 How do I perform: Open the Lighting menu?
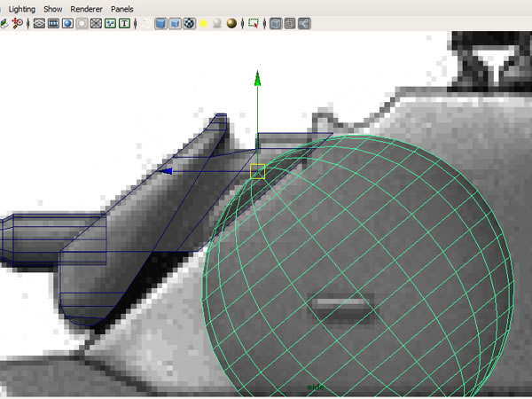tap(21, 9)
